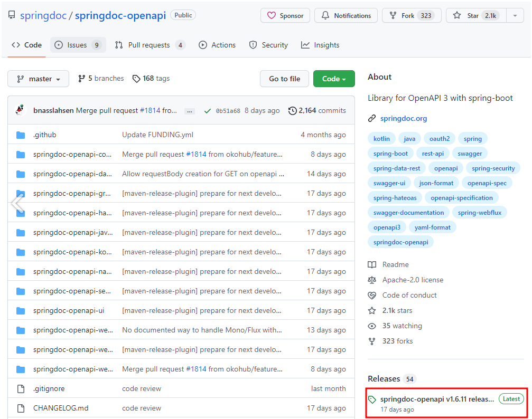Screen dimensions: 532x419
Task: Open the Code of conduct link
Action: [409, 296]
